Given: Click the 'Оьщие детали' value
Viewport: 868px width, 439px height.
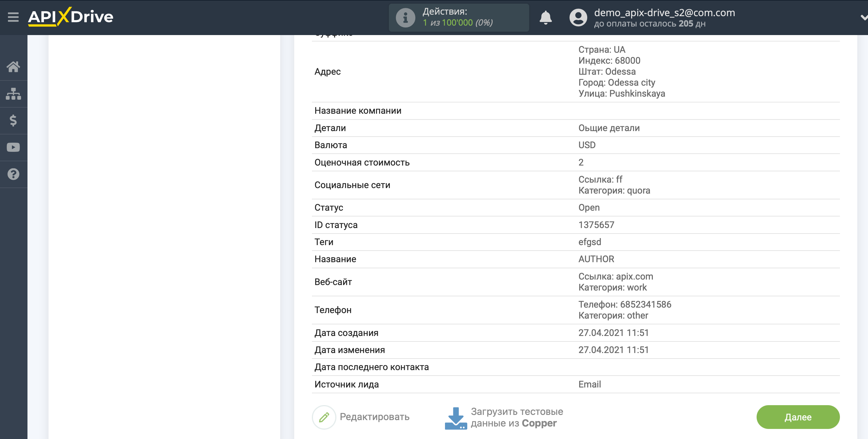Looking at the screenshot, I should (609, 128).
